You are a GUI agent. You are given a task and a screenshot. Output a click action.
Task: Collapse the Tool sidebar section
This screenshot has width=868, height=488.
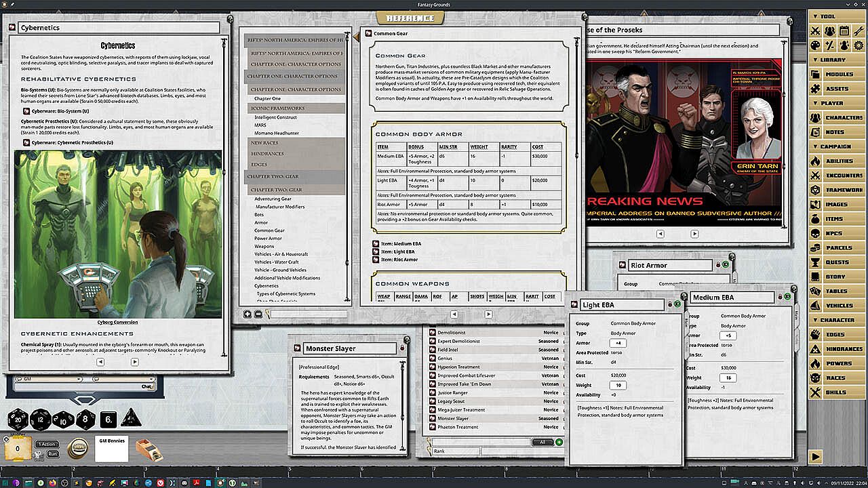point(827,16)
